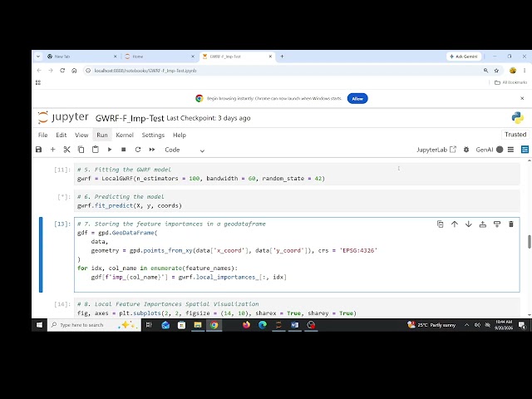The width and height of the screenshot is (532, 399).
Task: Click into the gwrf.fit_predict cell
Action: coord(297,201)
